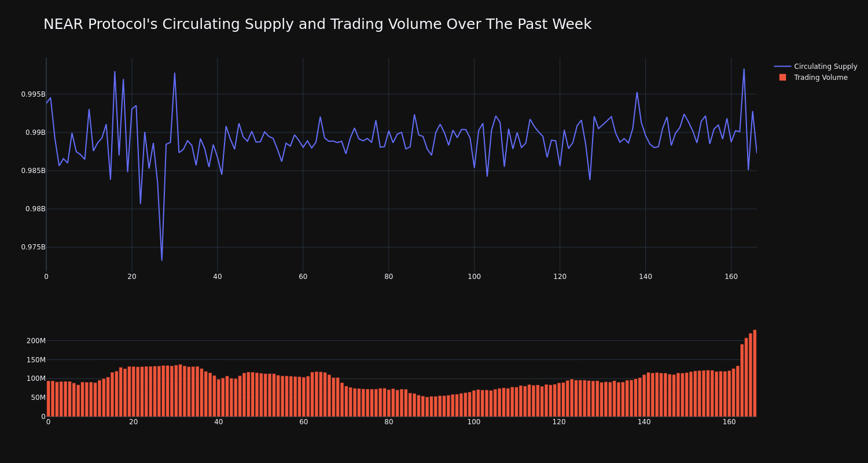Click the 100M volume axis label
868x463 pixels.
[36, 379]
